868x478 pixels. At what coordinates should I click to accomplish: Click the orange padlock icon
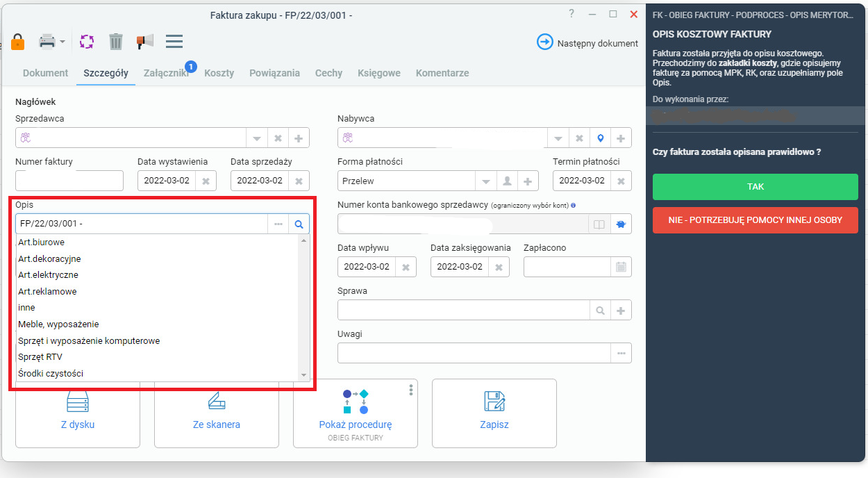[x=17, y=42]
